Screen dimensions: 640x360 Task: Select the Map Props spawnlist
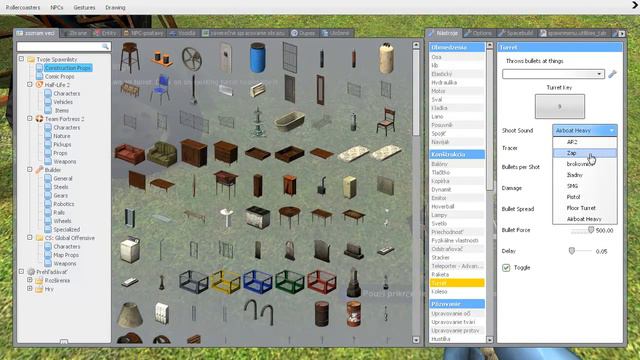66,255
